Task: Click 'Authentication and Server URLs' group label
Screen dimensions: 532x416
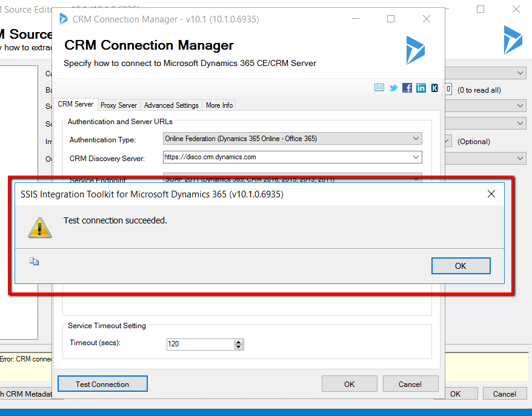Action: click(x=120, y=121)
